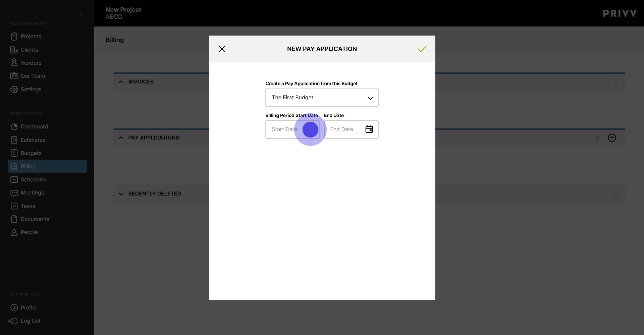Open Meetings link
The width and height of the screenshot is (644, 335).
[32, 192]
